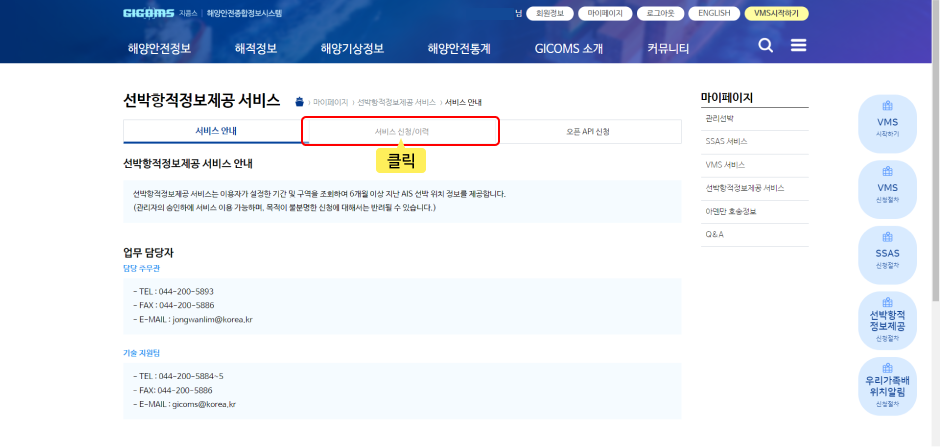This screenshot has width=940, height=447.
Task: Open the hamburger menu icon
Action: (798, 46)
